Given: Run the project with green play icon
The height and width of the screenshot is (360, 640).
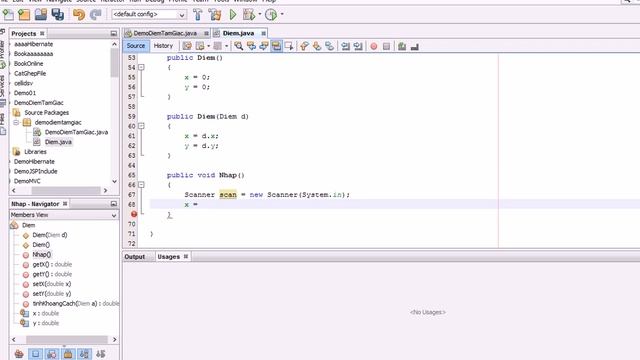Looking at the screenshot, I should [233, 15].
